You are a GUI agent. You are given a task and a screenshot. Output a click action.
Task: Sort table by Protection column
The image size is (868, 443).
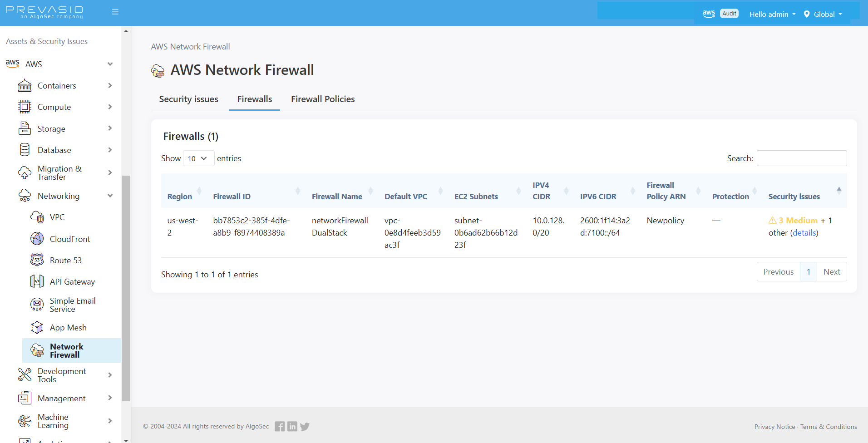[x=734, y=191]
